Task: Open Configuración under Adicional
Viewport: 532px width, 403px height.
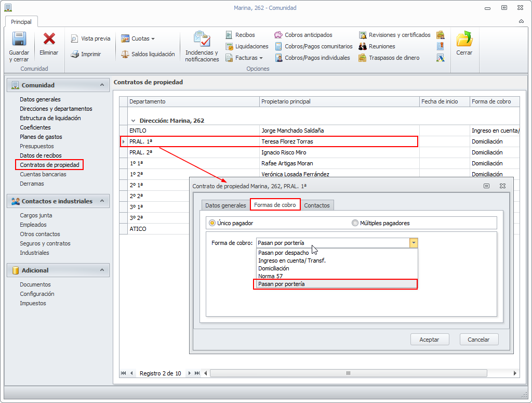Action: (37, 294)
